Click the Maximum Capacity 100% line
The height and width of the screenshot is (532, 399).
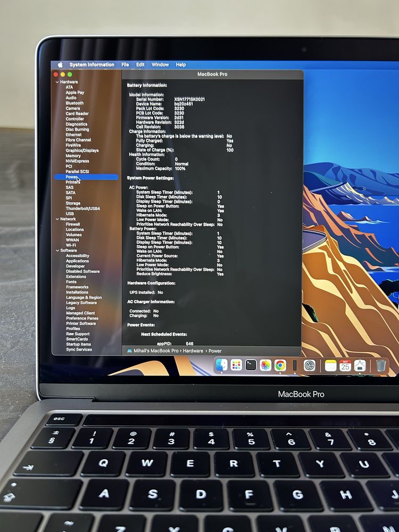[x=161, y=168]
